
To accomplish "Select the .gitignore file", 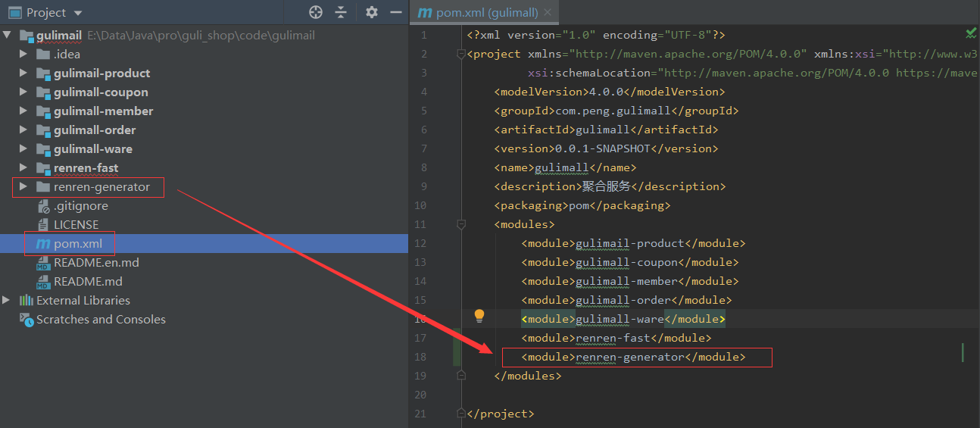I will 81,206.
